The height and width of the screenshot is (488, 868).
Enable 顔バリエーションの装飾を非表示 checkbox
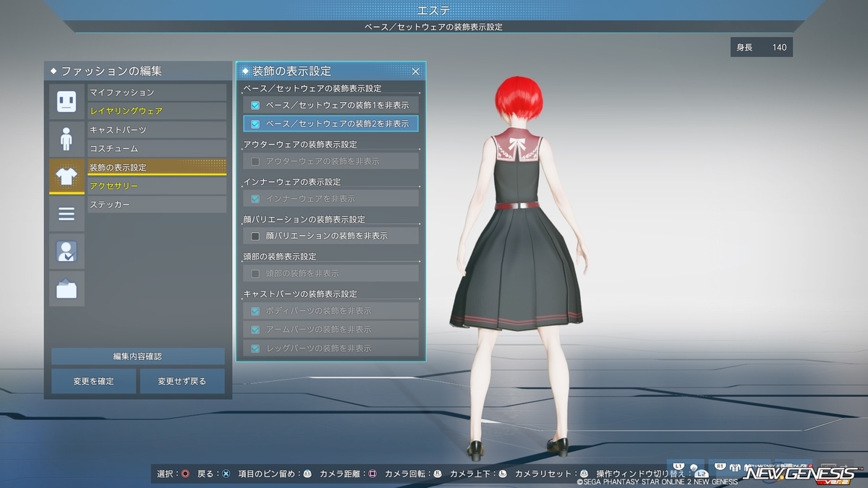tap(255, 236)
